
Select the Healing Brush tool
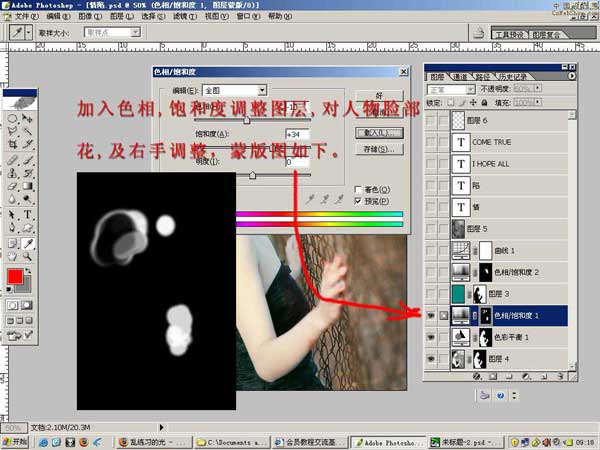[x=13, y=160]
